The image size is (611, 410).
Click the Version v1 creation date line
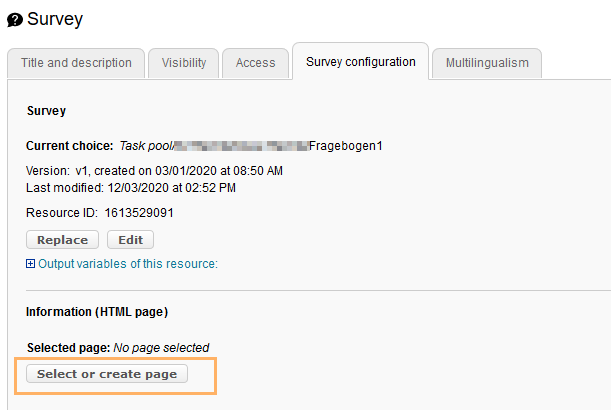tap(154, 171)
